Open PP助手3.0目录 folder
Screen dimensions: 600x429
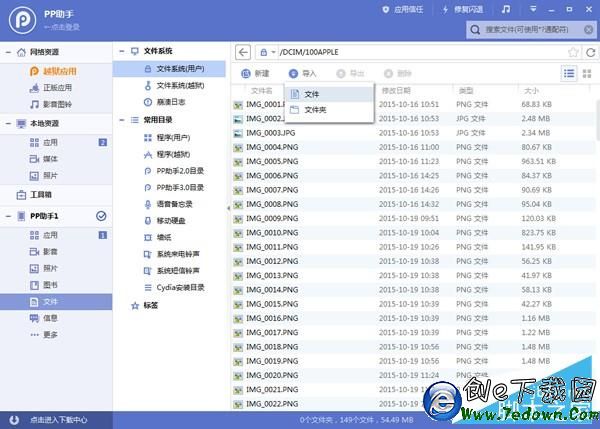coord(174,188)
